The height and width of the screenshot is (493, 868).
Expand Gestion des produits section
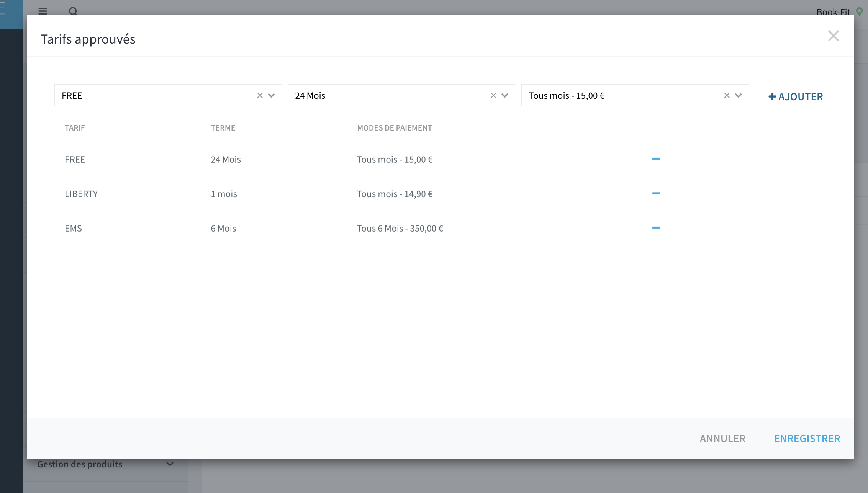click(170, 464)
